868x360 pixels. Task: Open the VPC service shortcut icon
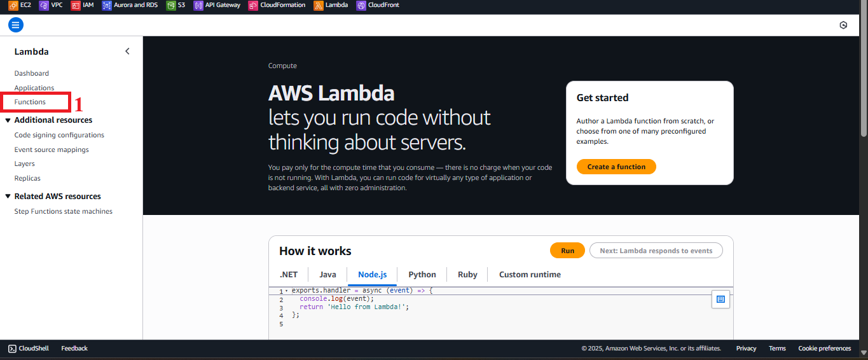click(x=44, y=5)
